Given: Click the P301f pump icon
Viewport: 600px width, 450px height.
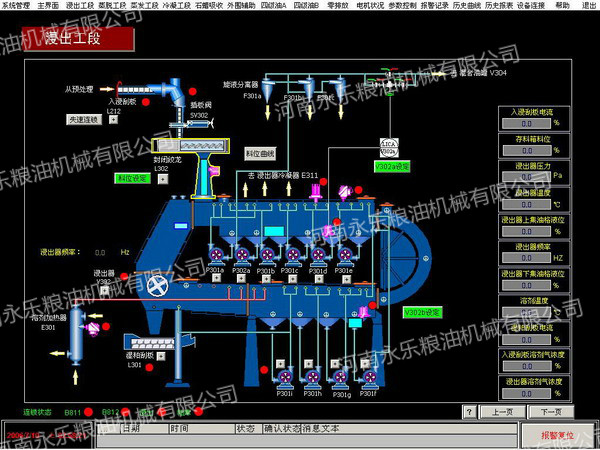Looking at the screenshot, I should (372, 378).
